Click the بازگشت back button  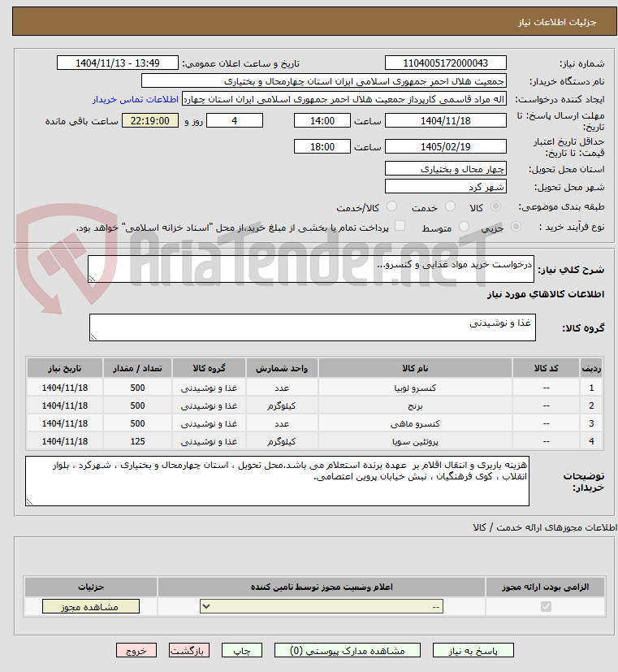pos(189,651)
